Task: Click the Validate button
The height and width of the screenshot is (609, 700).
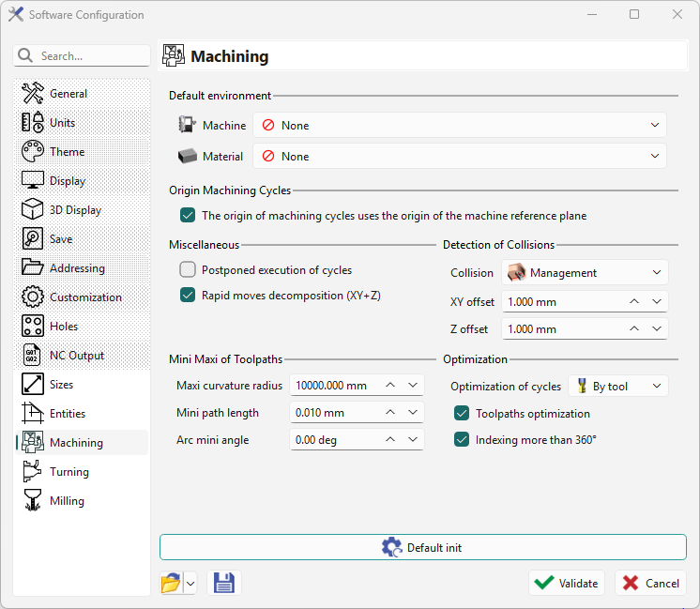Action: tap(566, 583)
